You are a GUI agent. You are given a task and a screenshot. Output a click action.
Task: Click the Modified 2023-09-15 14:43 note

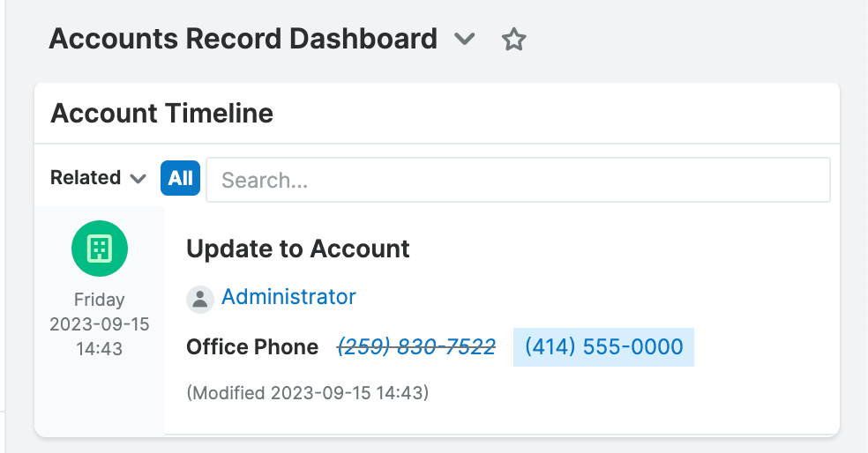click(x=308, y=392)
